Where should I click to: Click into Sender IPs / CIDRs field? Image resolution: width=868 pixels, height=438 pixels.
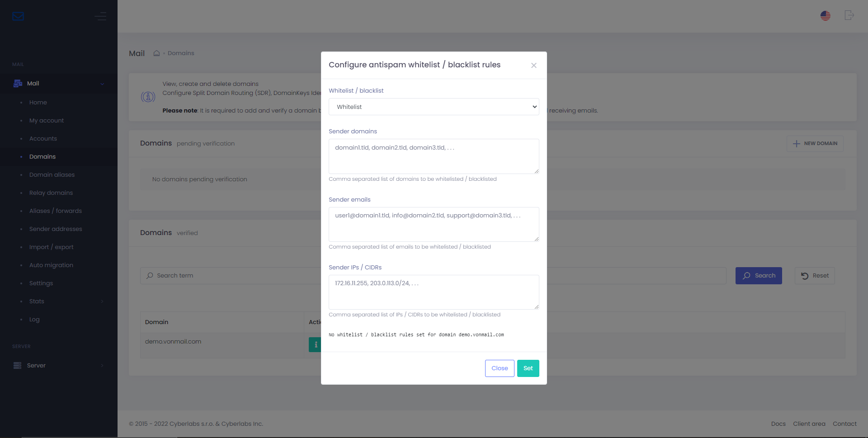tap(434, 292)
